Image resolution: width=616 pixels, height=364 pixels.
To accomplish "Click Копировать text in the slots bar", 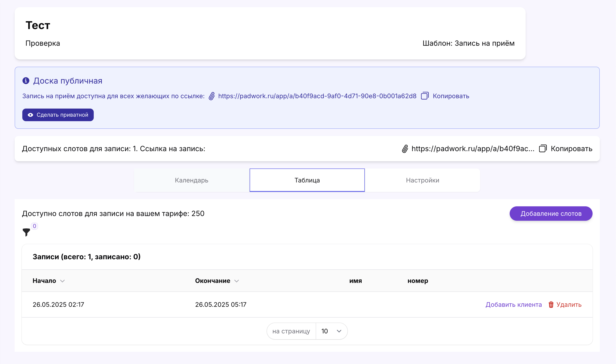I will click(x=571, y=149).
